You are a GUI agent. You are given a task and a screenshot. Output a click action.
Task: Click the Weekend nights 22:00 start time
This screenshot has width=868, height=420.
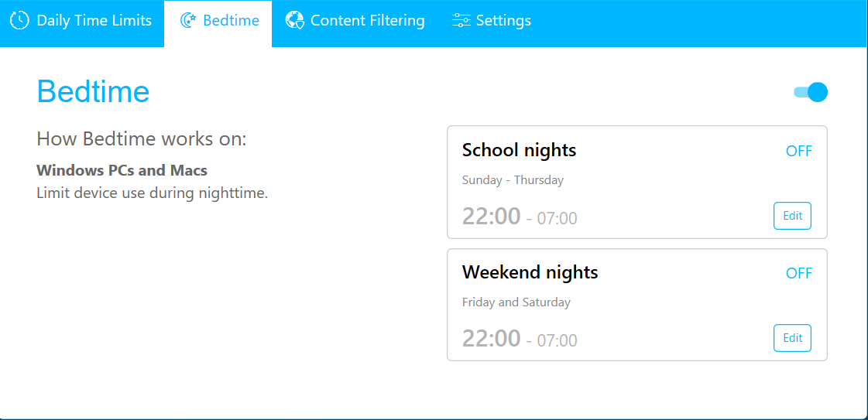coord(491,339)
